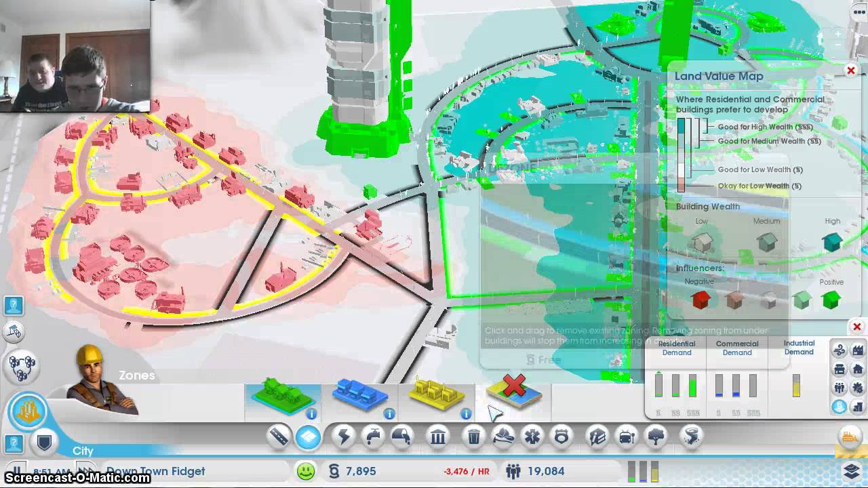Open info for Residential zone

pos(311,413)
